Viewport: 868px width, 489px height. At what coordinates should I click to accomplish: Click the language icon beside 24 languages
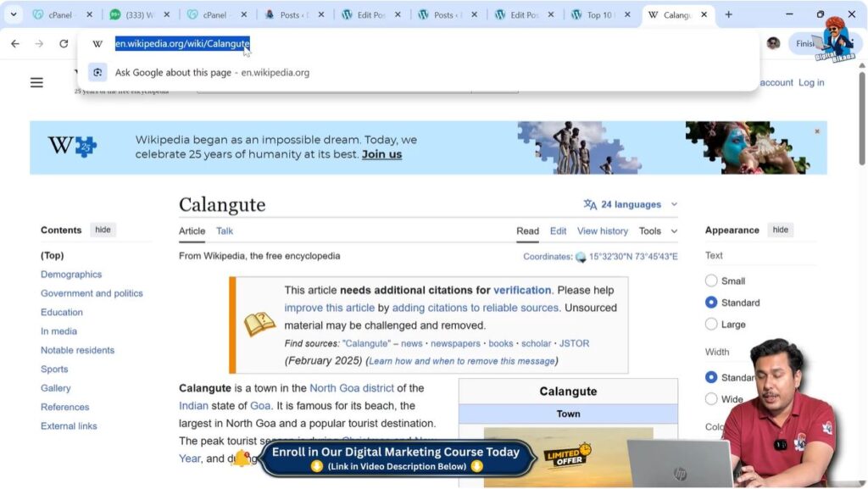[x=588, y=204]
